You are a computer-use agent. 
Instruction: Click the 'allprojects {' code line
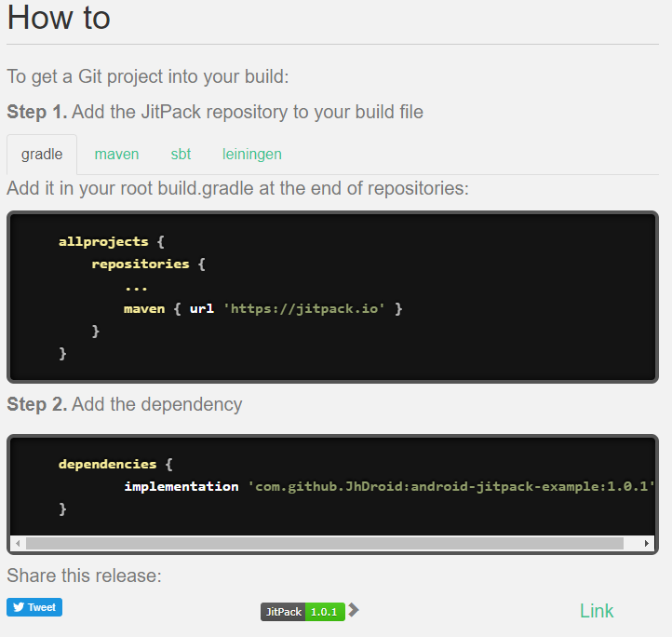tap(112, 241)
